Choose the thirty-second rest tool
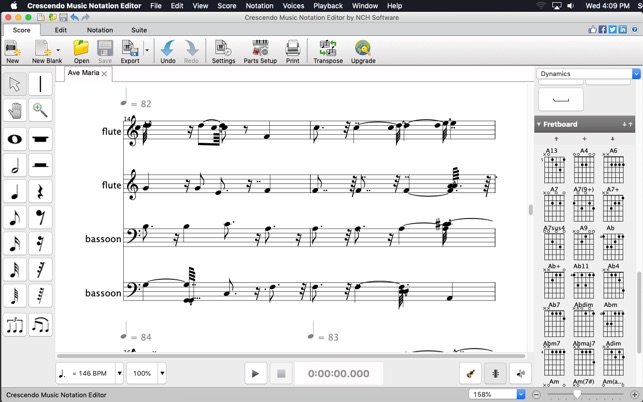 point(40,270)
